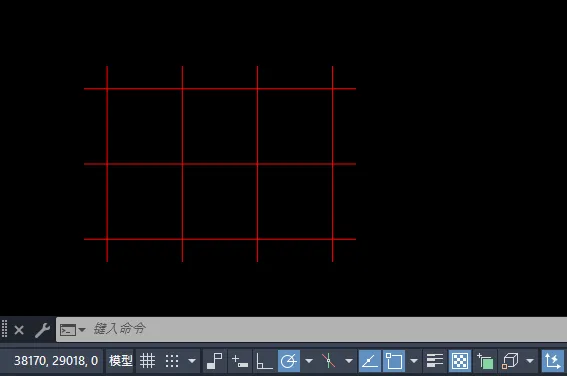
Task: Toggle selection cycling icon
Action: click(x=485, y=361)
